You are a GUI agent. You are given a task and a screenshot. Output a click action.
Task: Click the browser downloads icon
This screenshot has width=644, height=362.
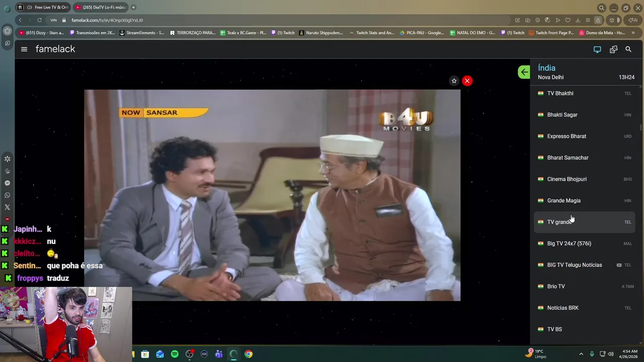pos(578,20)
